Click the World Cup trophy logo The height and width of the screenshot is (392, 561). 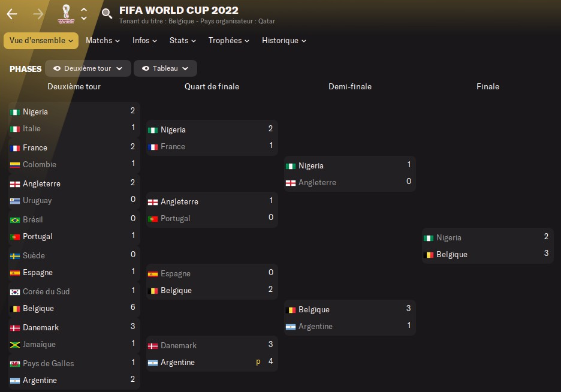coord(65,14)
